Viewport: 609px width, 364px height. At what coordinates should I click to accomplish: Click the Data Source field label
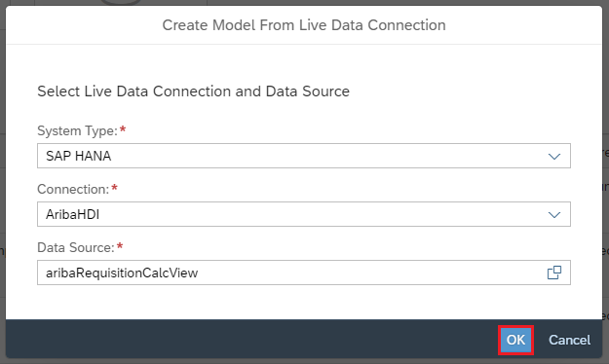(x=76, y=247)
